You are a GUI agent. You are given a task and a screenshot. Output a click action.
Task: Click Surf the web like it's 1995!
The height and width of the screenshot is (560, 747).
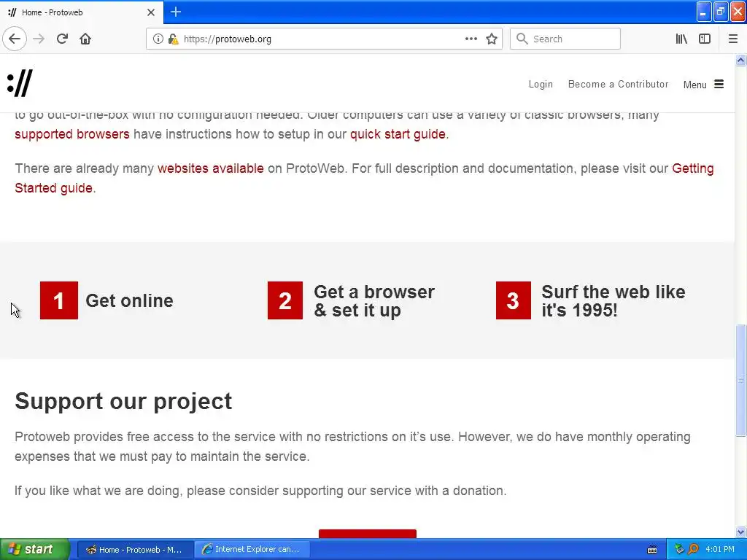[x=613, y=301]
